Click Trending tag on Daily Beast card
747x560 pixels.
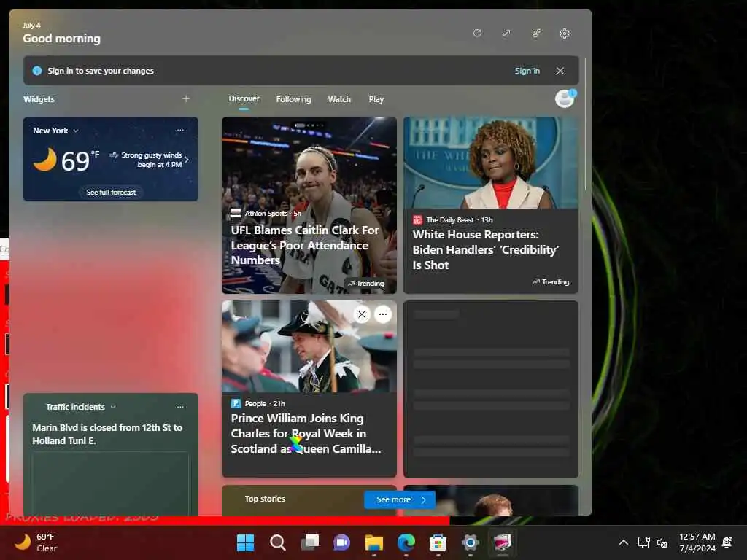[x=551, y=282]
